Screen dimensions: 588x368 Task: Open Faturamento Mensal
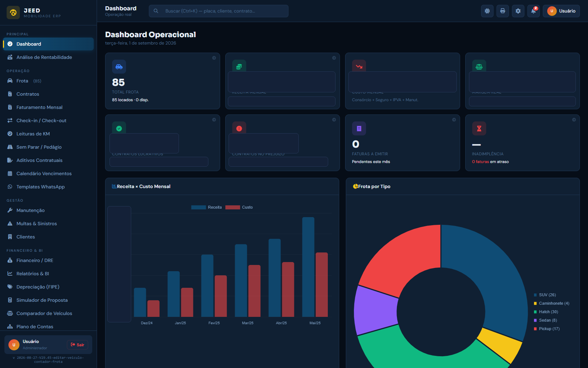[48, 107]
